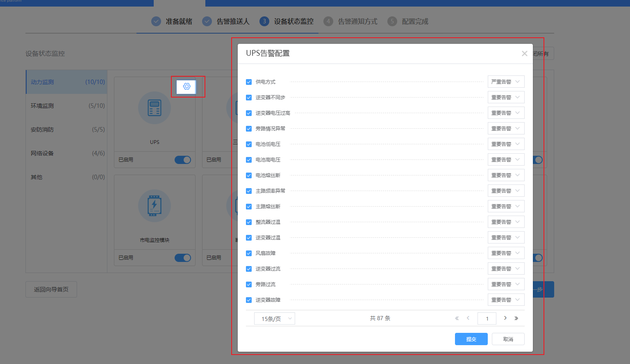Open alarm level dropdown for 逆变器故障
630x364 pixels.
[506, 300]
